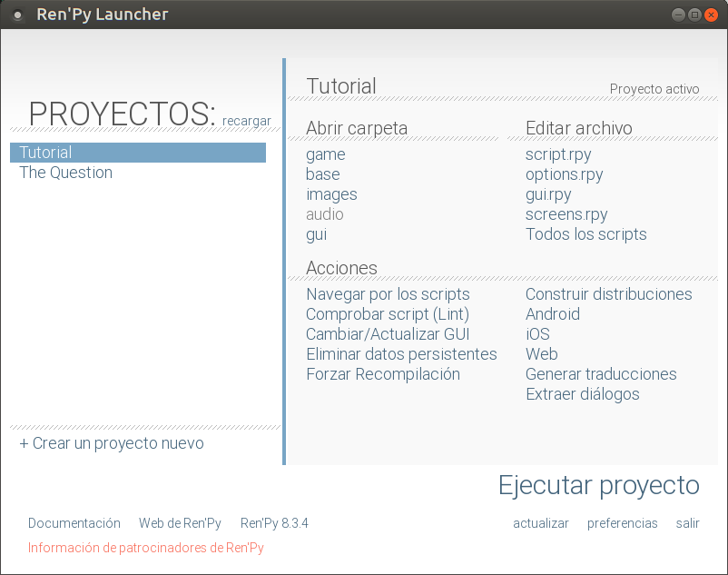Open the base folder
728x575 pixels.
coord(323,173)
